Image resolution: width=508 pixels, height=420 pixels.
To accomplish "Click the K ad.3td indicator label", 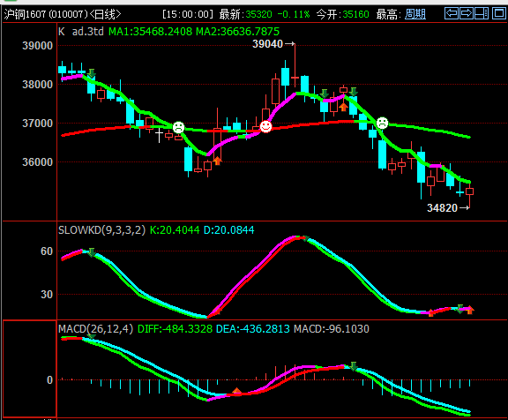I will 81,32.
